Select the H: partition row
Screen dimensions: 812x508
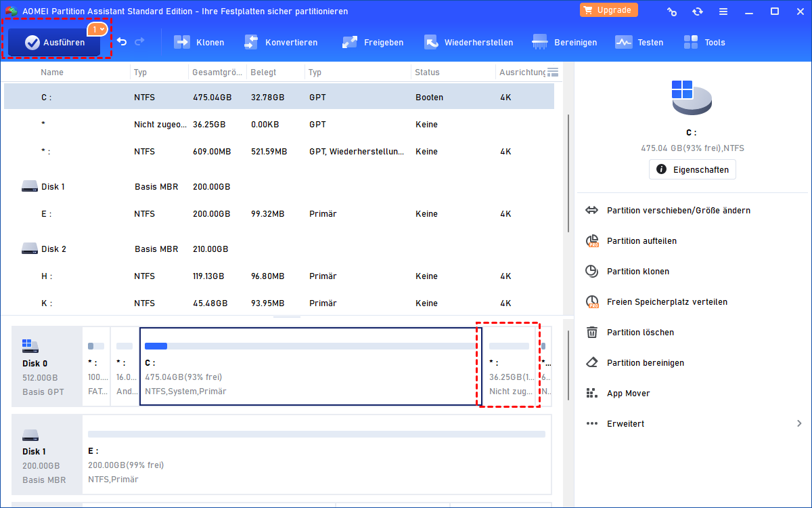[x=279, y=276]
